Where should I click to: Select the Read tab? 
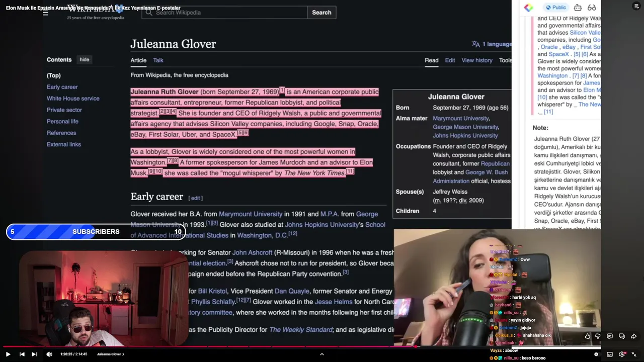431,60
